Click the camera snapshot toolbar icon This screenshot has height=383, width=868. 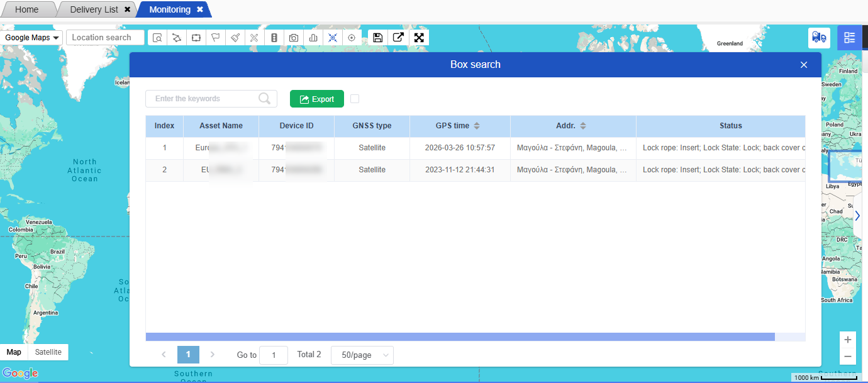click(x=294, y=38)
